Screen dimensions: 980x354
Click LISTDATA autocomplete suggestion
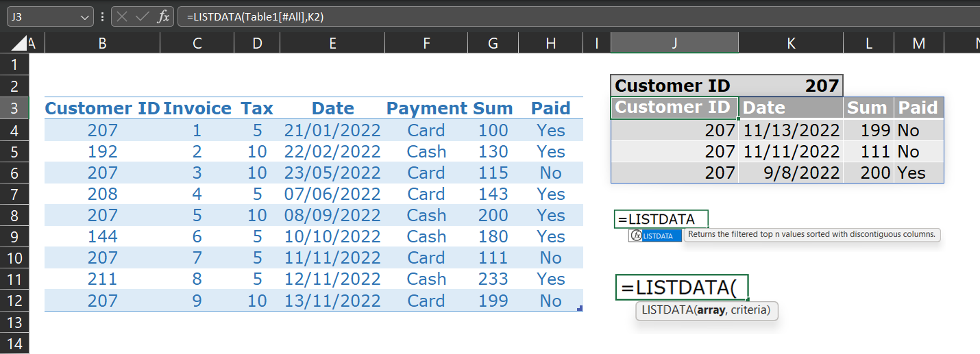(656, 236)
